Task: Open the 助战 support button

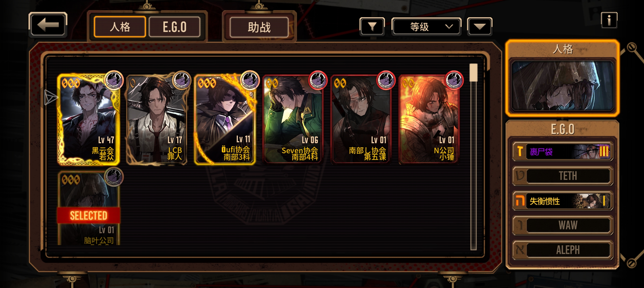Action: pos(259,27)
